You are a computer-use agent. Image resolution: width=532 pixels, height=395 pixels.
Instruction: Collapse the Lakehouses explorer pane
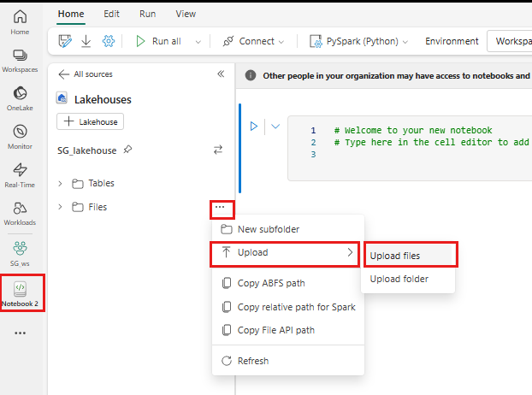[221, 74]
